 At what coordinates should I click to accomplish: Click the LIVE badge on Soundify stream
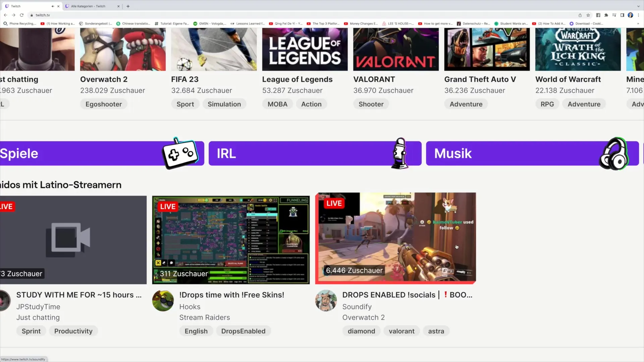tap(334, 203)
